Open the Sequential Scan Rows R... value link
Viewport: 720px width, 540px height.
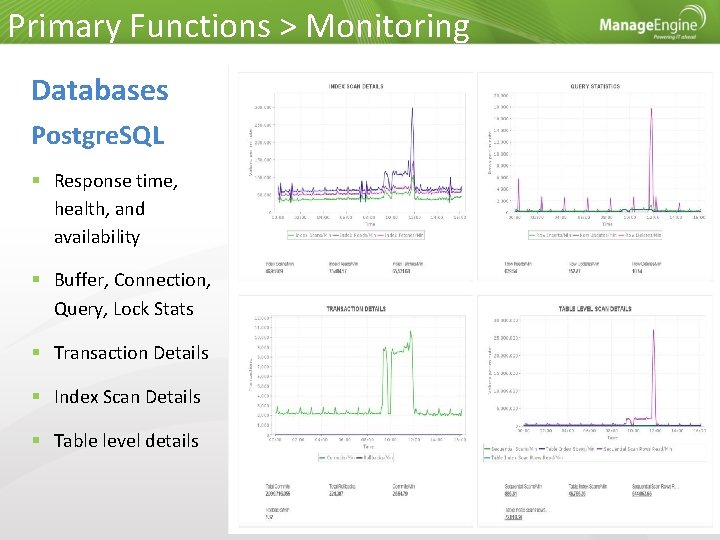(x=642, y=494)
